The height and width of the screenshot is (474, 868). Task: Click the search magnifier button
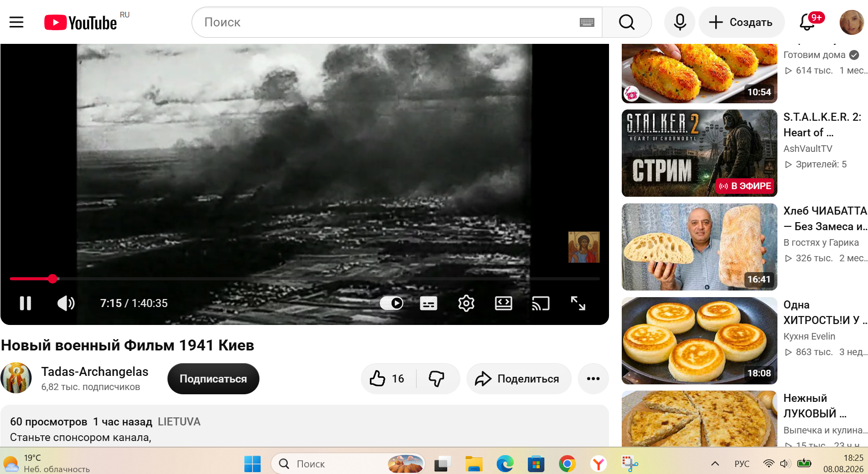pyautogui.click(x=626, y=22)
